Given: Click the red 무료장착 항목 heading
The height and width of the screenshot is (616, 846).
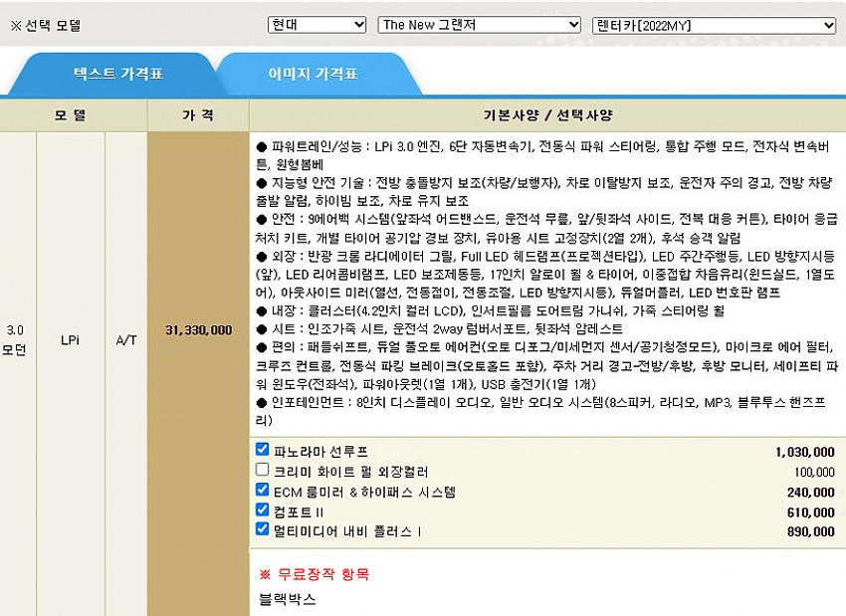Looking at the screenshot, I should (x=315, y=575).
